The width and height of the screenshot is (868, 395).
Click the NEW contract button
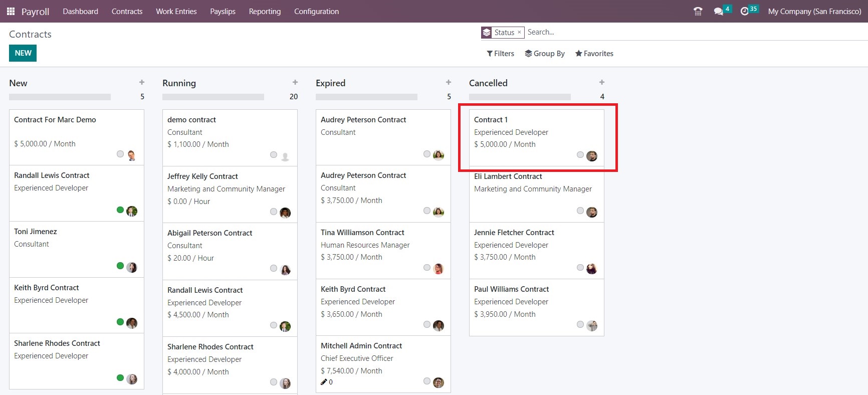pyautogui.click(x=23, y=53)
